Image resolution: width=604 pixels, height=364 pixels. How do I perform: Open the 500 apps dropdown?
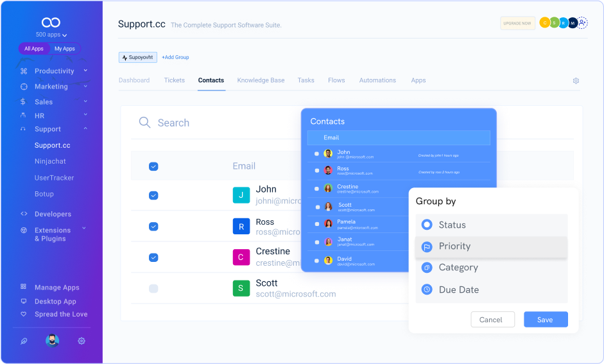(x=51, y=35)
